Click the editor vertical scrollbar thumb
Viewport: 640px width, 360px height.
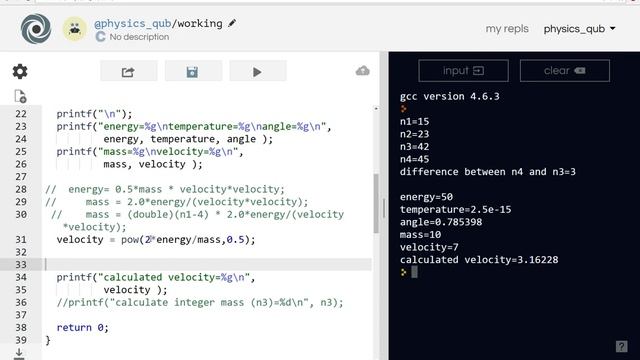pyautogui.click(x=376, y=203)
